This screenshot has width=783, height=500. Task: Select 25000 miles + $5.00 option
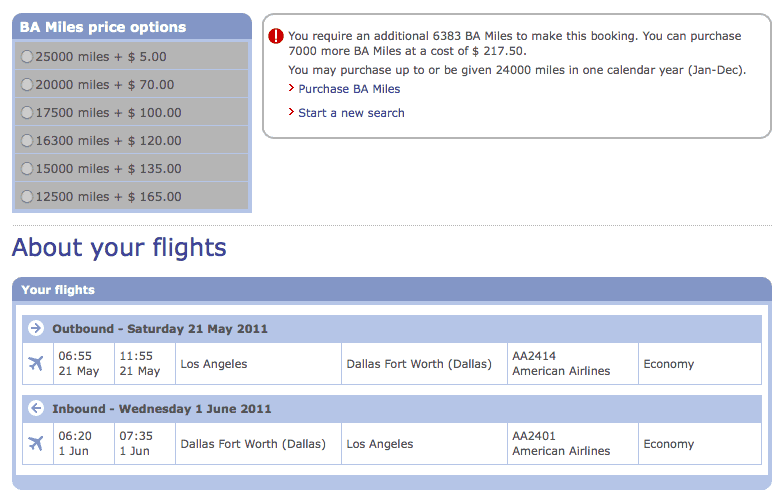pyautogui.click(x=27, y=57)
